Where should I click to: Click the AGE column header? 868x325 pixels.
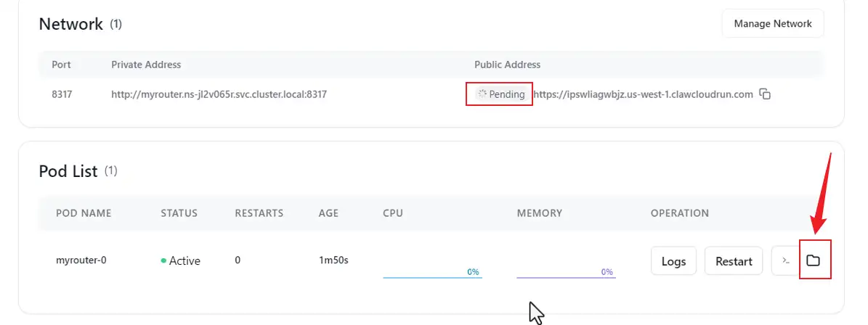click(x=328, y=213)
